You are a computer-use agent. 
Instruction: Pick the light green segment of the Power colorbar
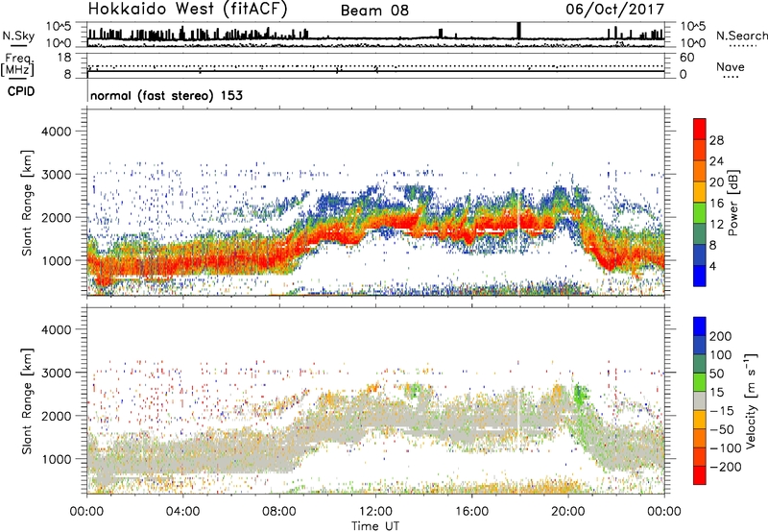click(700, 213)
